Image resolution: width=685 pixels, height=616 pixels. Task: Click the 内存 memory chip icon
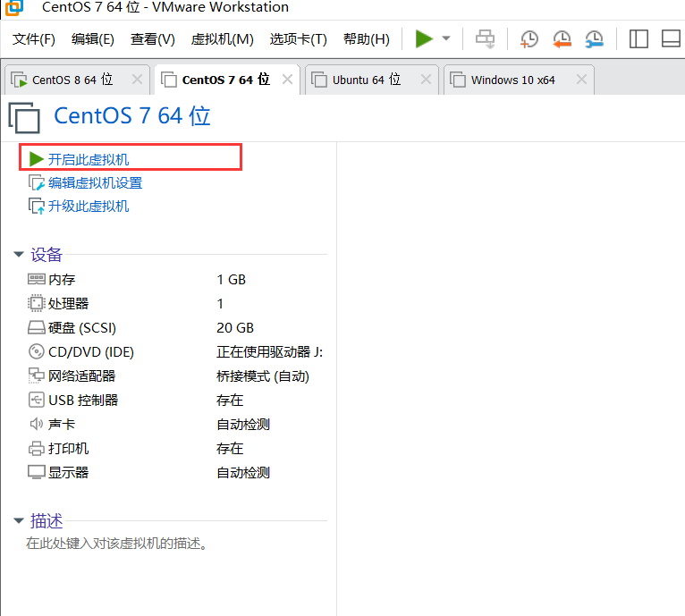[x=37, y=279]
